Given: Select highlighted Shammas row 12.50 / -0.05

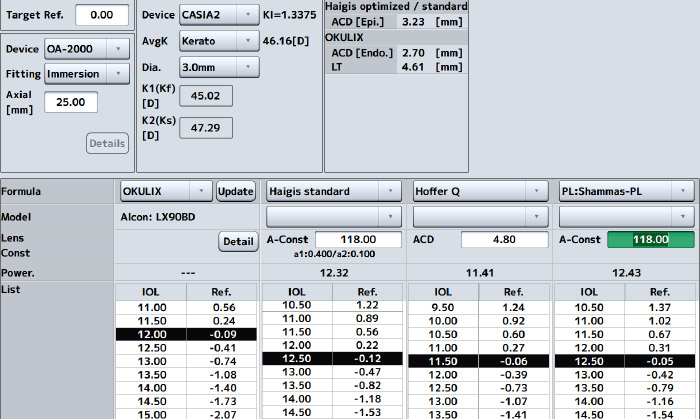Looking at the screenshot, I should tap(625, 361).
